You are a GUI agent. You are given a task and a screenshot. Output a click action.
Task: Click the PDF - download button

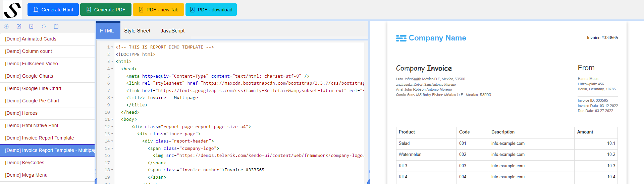pyautogui.click(x=211, y=10)
